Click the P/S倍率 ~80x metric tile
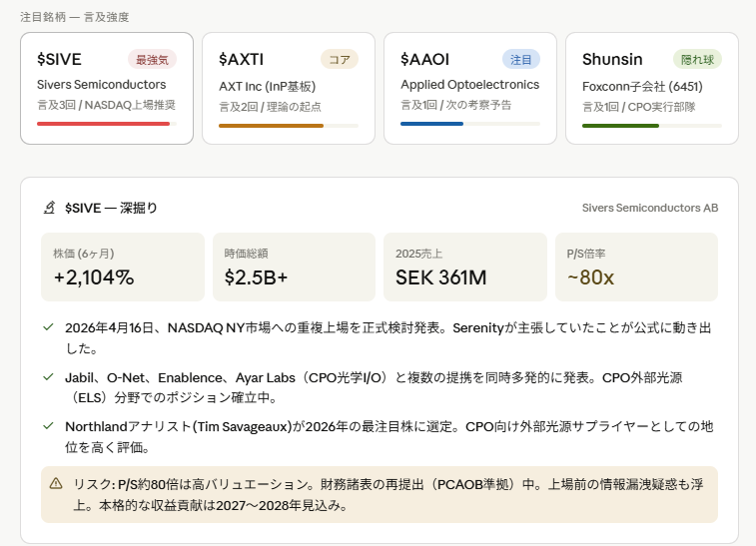The height and width of the screenshot is (546, 756). pos(636,267)
